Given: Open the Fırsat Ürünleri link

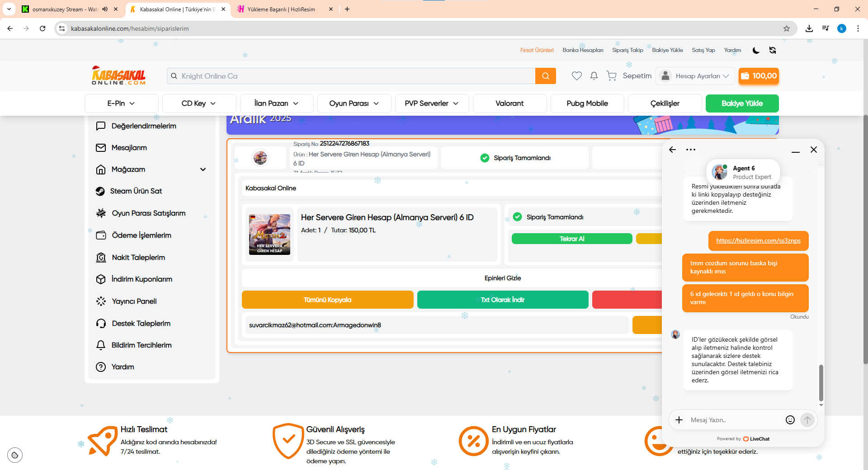Looking at the screenshot, I should [537, 50].
